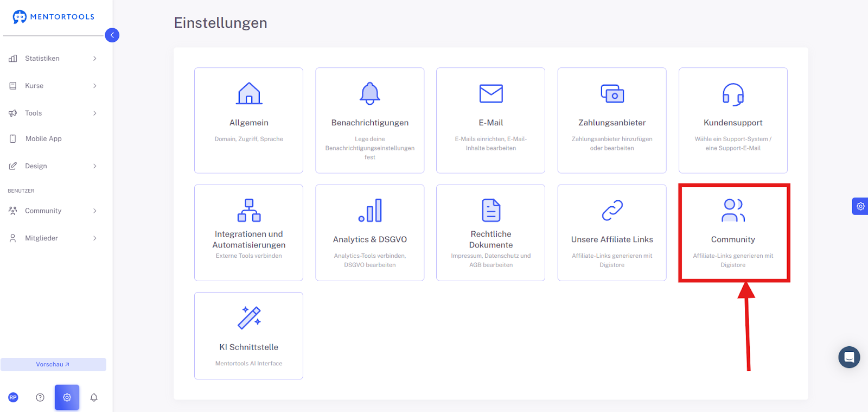Open Kurse menu item
The width and height of the screenshot is (868, 412).
point(34,86)
